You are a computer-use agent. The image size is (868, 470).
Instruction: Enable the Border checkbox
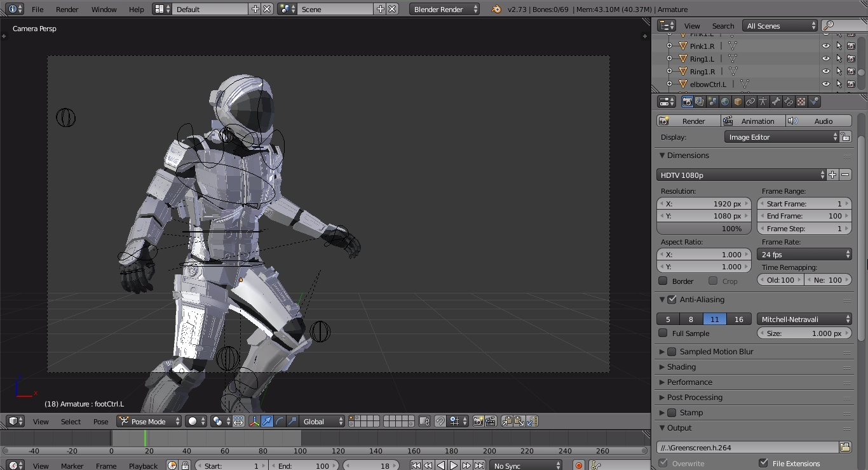point(663,281)
